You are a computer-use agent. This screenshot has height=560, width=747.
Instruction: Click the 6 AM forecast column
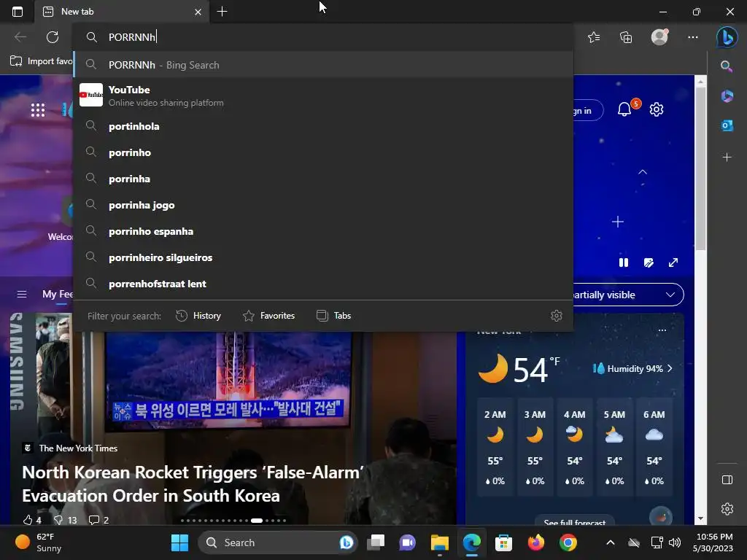[654, 447]
